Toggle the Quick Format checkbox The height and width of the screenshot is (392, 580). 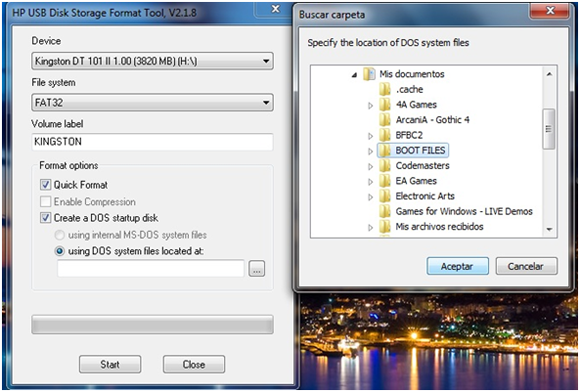[45, 185]
